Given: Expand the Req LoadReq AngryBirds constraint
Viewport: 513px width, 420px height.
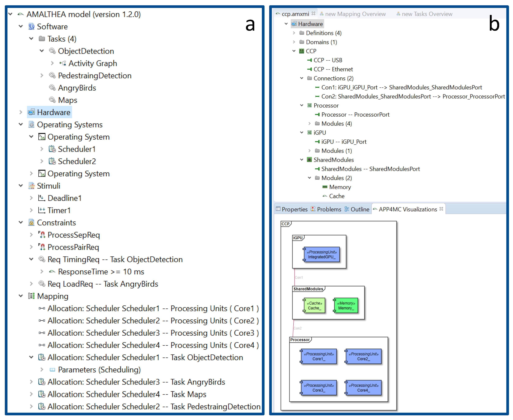Looking at the screenshot, I should tap(31, 284).
